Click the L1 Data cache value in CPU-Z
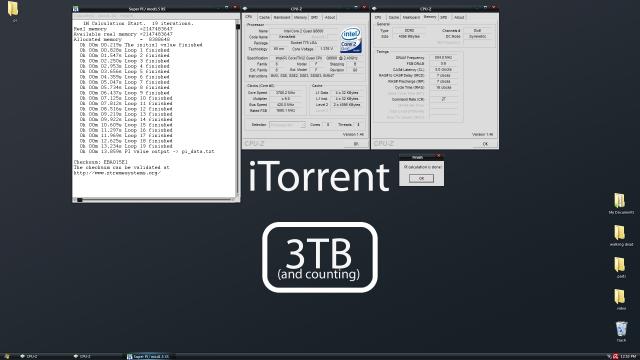640x360 pixels. [347, 93]
